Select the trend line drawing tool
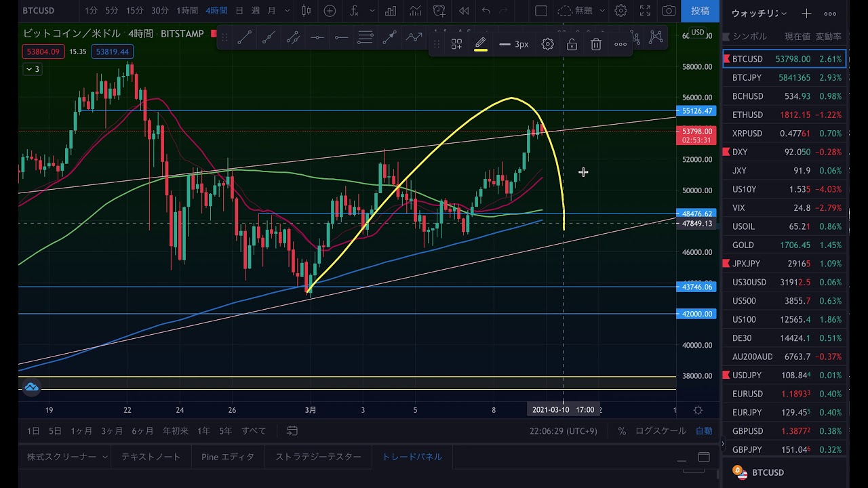868x488 pixels. coord(245,38)
